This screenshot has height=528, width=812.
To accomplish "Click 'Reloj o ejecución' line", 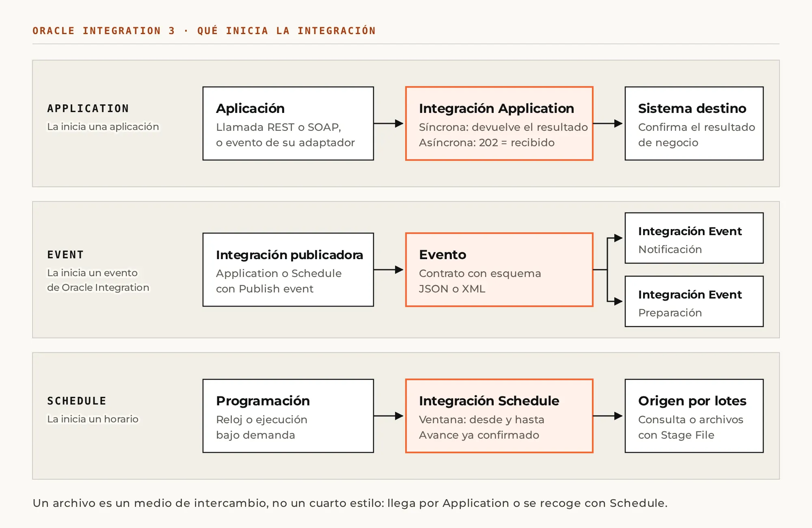I will (x=261, y=420).
